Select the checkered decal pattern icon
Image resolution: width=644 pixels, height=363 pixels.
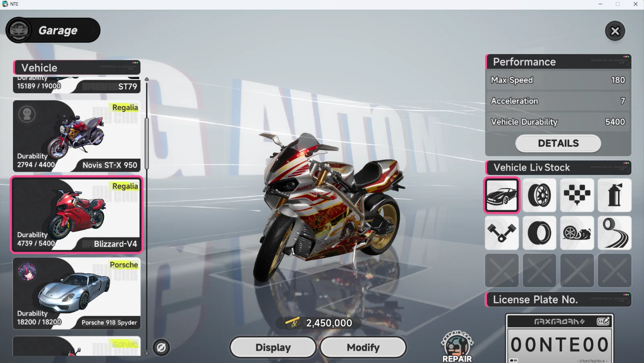(x=577, y=195)
